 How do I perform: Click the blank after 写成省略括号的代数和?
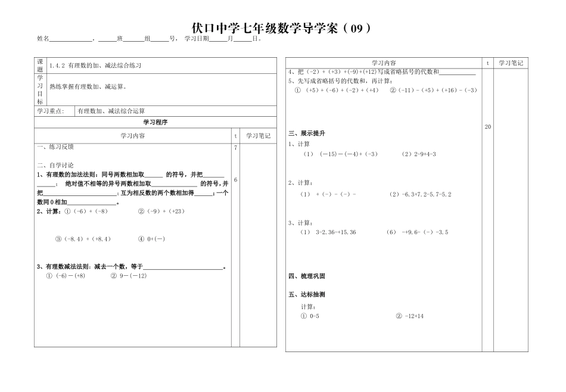[458, 73]
